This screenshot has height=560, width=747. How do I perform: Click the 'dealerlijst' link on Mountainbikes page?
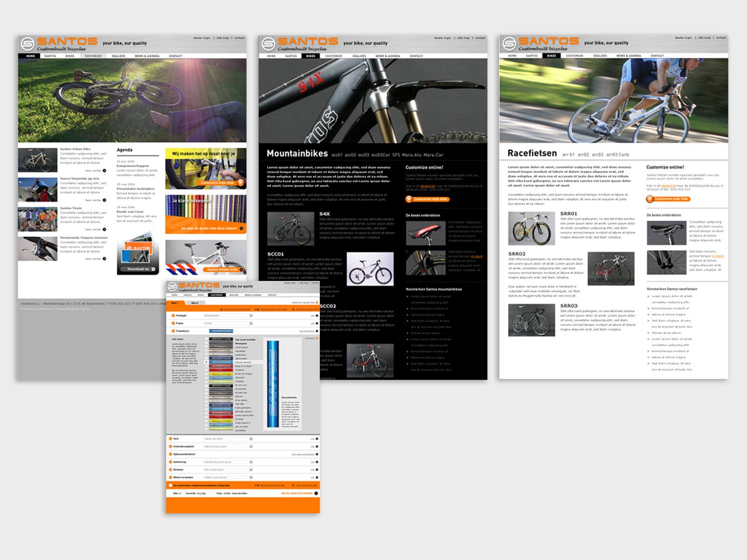pos(428,186)
